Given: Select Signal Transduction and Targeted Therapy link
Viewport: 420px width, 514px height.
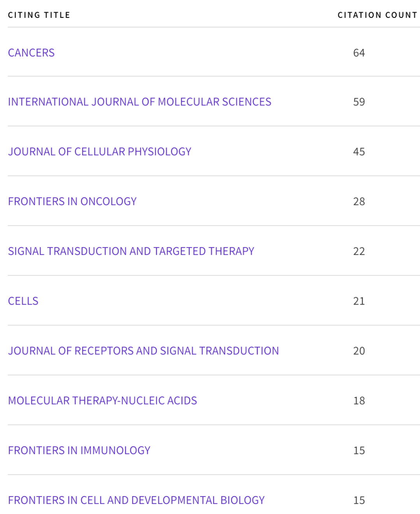Looking at the screenshot, I should (131, 251).
